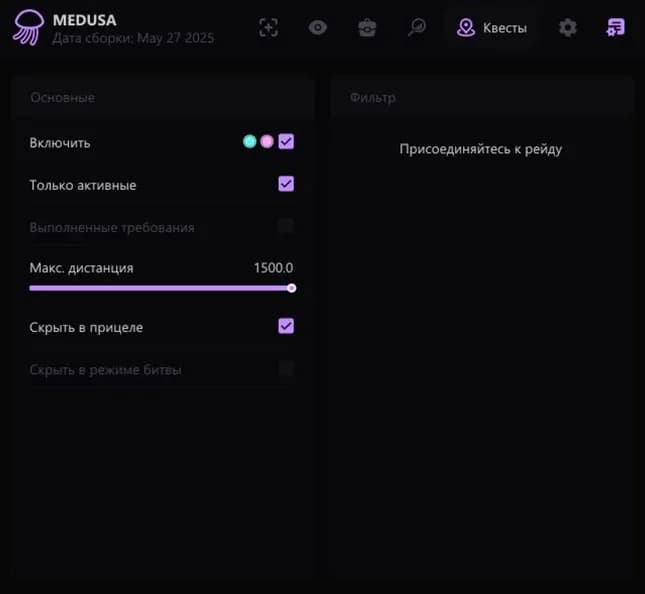Open the briefcase loot tab icon
Screen dimensions: 645x594
tap(367, 28)
